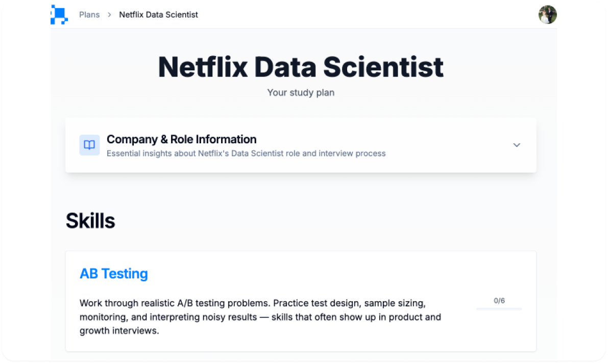Click the AB Testing description paragraph
This screenshot has width=608, height=364.
(260, 317)
